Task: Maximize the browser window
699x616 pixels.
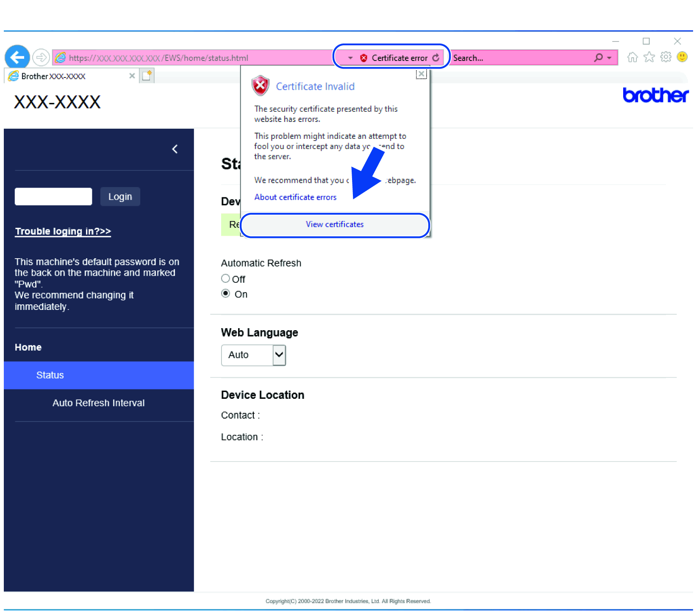Action: [x=646, y=41]
